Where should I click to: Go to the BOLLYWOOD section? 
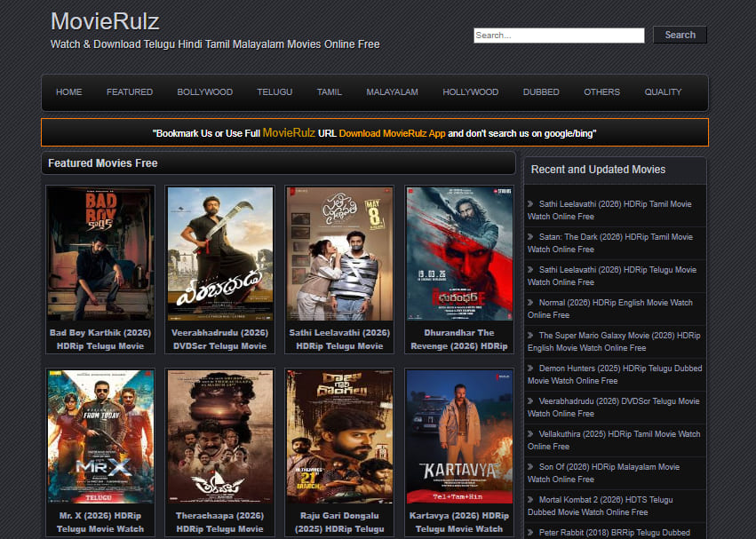(205, 92)
